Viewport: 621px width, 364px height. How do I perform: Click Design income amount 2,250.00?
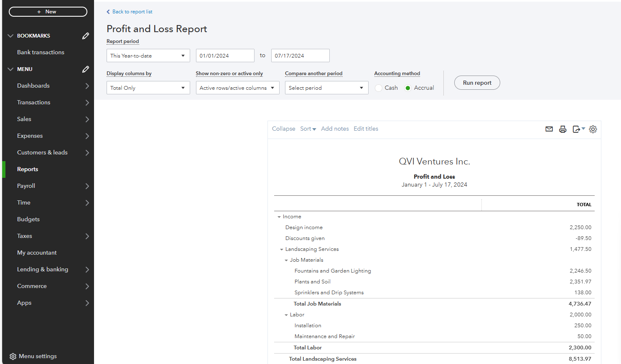pyautogui.click(x=580, y=227)
